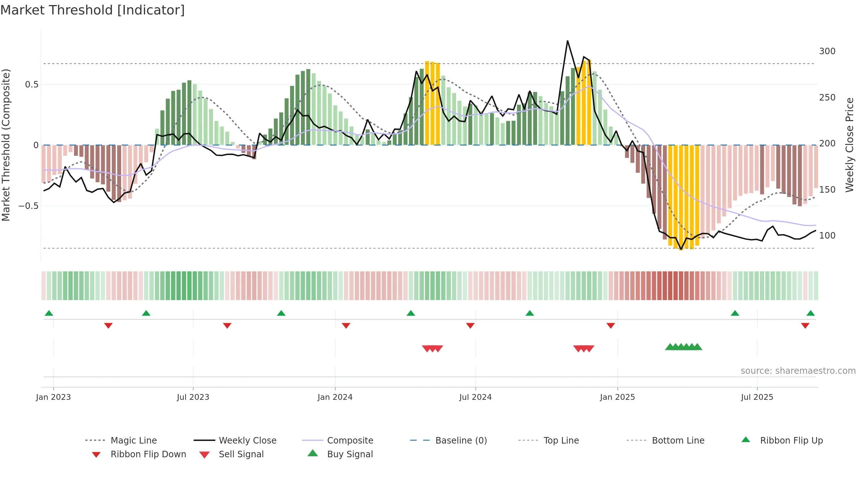868x488 pixels.
Task: Toggle the Magic Line legend entry
Action: tap(121, 440)
